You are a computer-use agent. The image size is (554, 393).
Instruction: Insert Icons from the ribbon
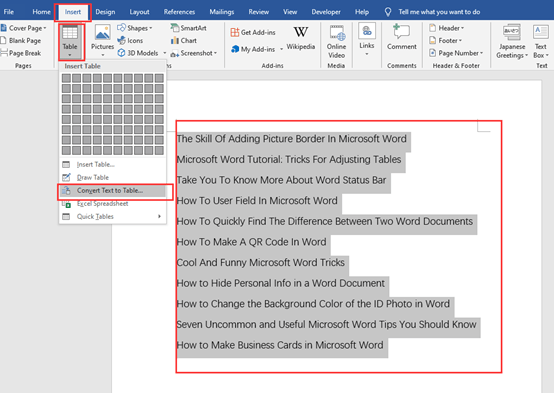(x=130, y=41)
